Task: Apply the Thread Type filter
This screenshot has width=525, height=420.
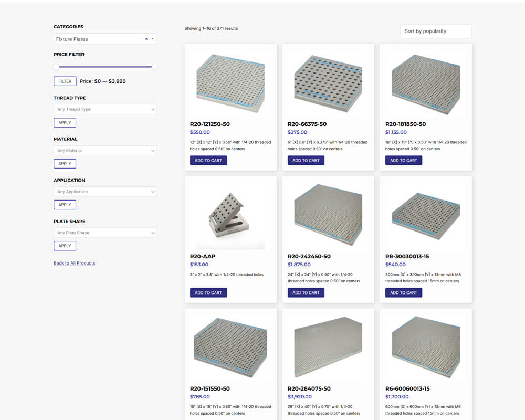Action: (x=65, y=122)
